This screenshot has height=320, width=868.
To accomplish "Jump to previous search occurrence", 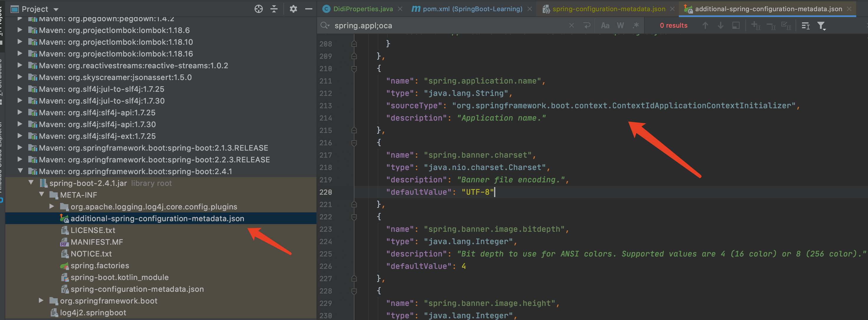I will [705, 26].
